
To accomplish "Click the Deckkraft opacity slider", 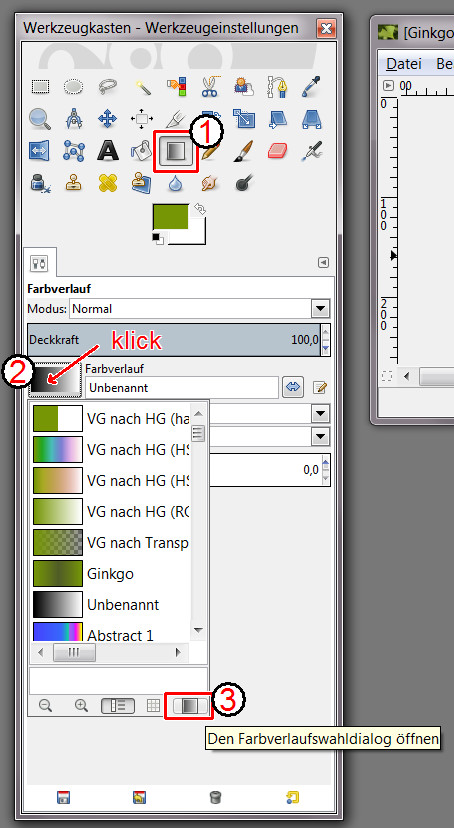I will click(174, 340).
